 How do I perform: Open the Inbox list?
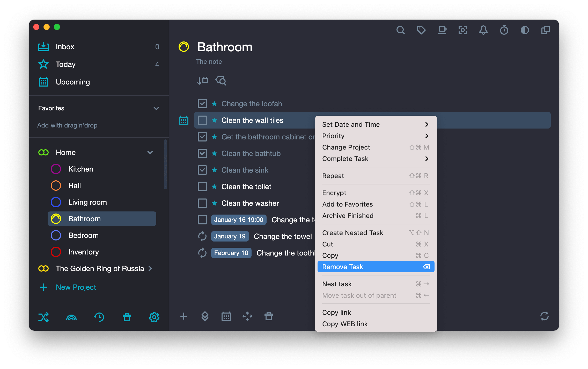click(x=99, y=47)
